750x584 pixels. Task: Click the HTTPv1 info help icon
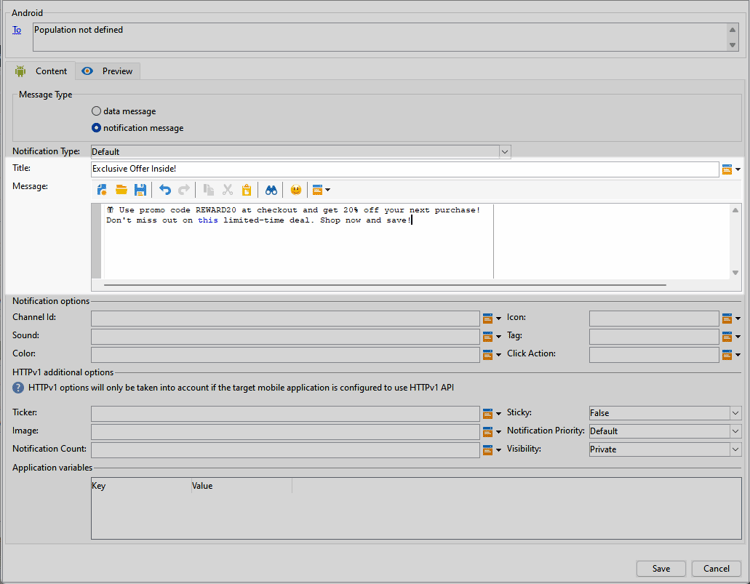tap(18, 387)
